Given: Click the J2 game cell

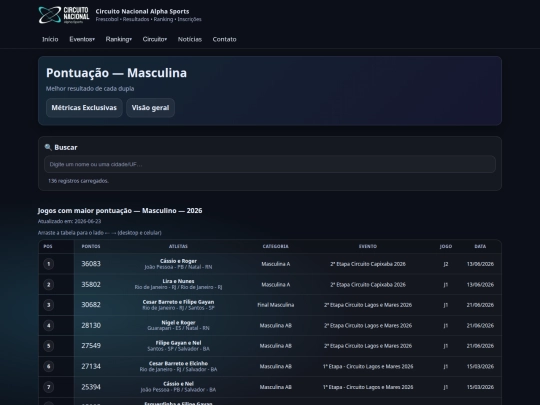Looking at the screenshot, I should click(x=446, y=264).
